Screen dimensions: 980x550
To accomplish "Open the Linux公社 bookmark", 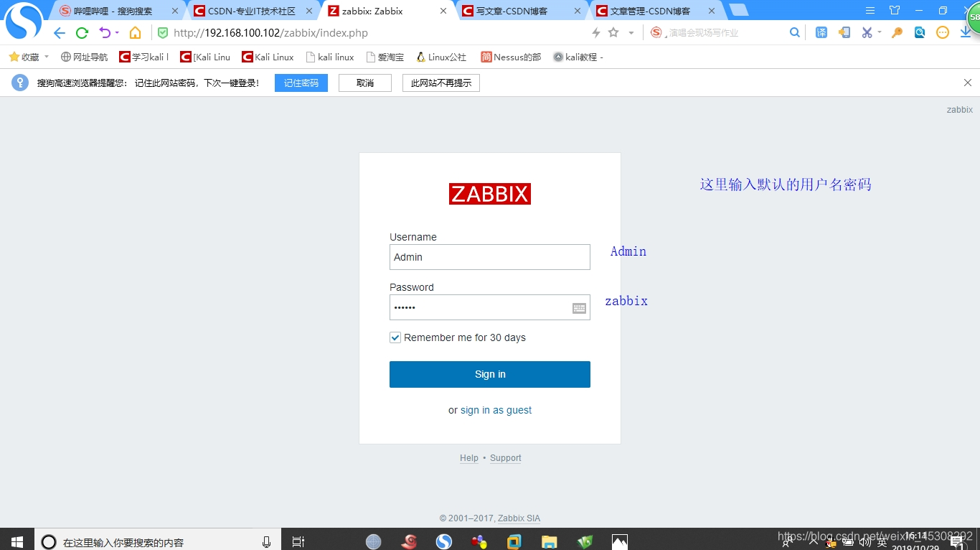I will (441, 57).
